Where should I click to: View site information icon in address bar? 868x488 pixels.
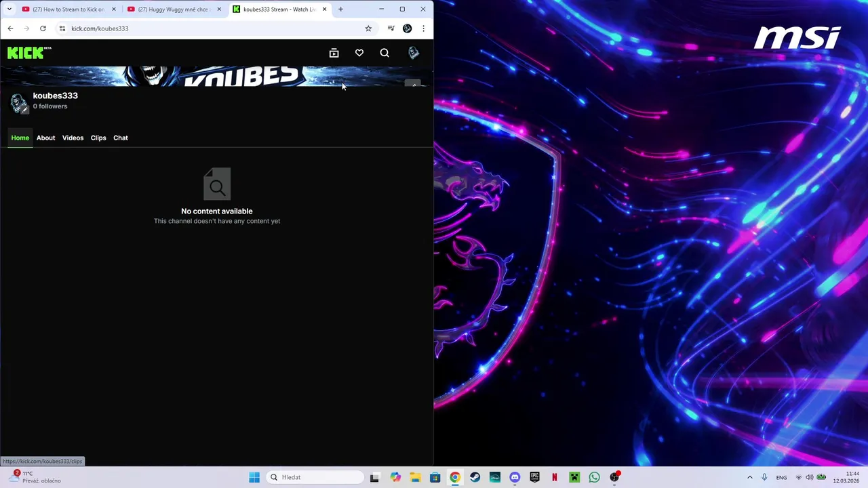62,28
